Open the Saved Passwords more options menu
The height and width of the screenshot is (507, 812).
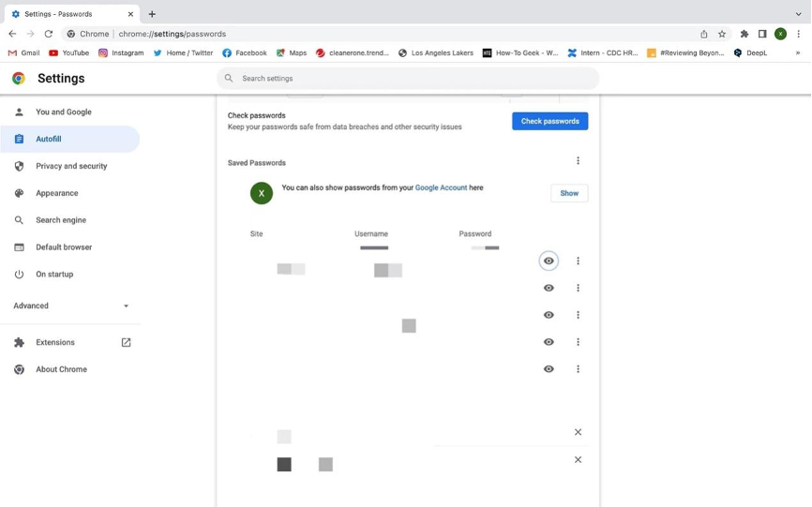click(578, 161)
